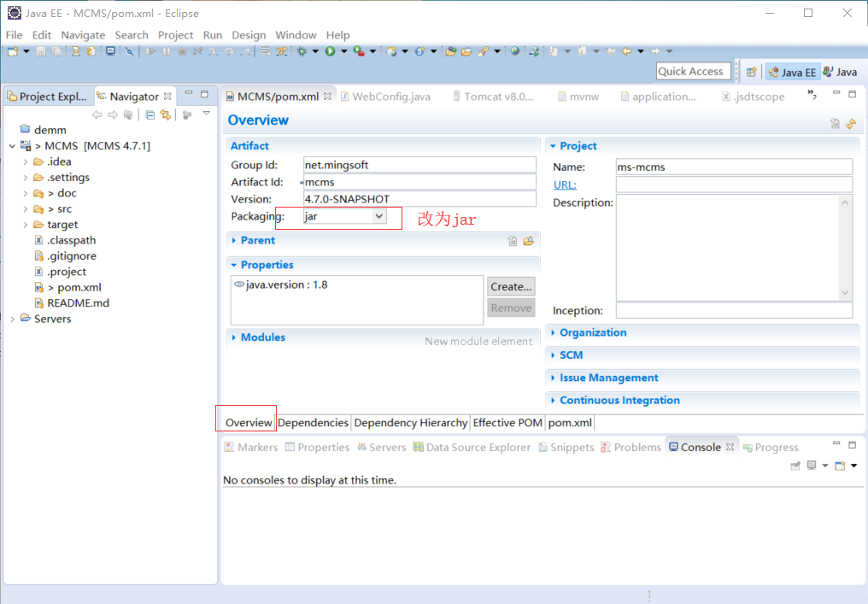Expand the Parent section
Image resolution: width=868 pixels, height=604 pixels.
pos(233,240)
